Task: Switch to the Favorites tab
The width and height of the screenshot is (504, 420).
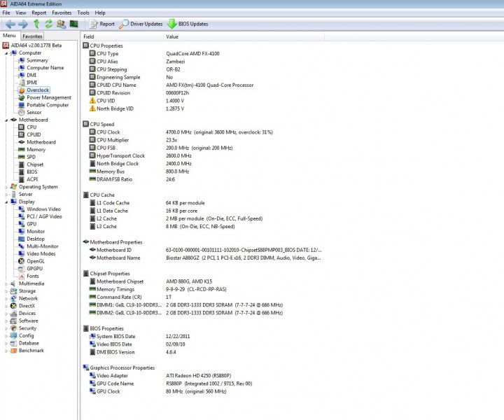Action: [32, 36]
